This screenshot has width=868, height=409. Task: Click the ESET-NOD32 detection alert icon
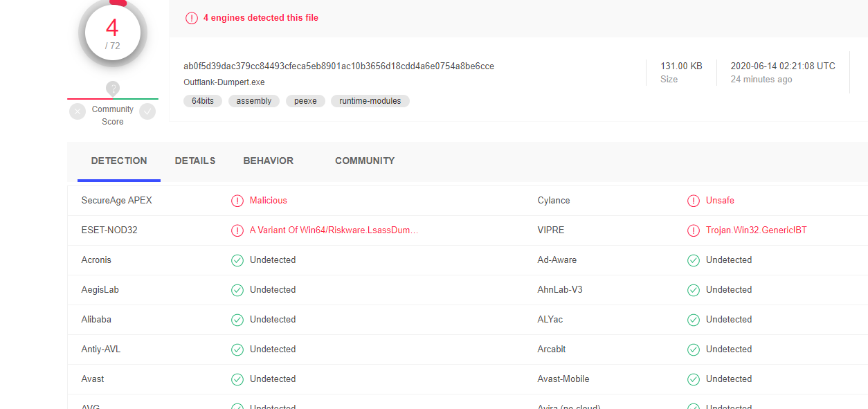237,230
